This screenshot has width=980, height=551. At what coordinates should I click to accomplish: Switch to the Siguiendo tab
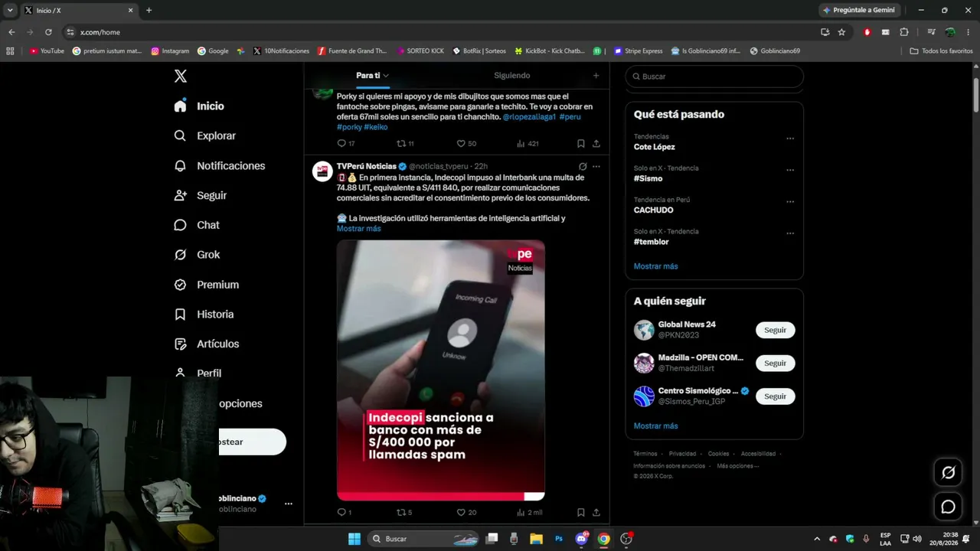click(x=512, y=76)
